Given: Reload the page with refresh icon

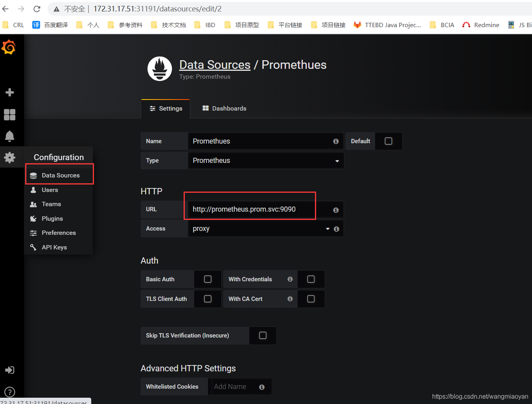Looking at the screenshot, I should pyautogui.click(x=37, y=9).
